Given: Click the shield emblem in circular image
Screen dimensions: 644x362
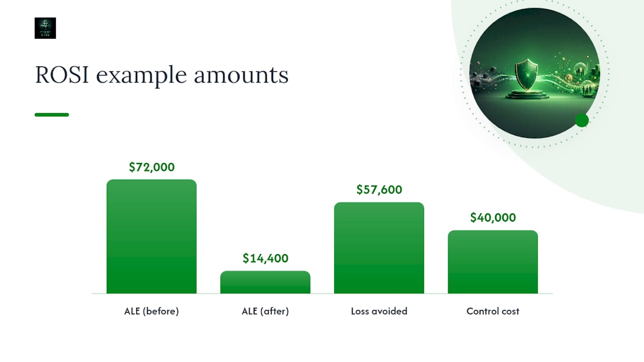Looking at the screenshot, I should [x=527, y=75].
